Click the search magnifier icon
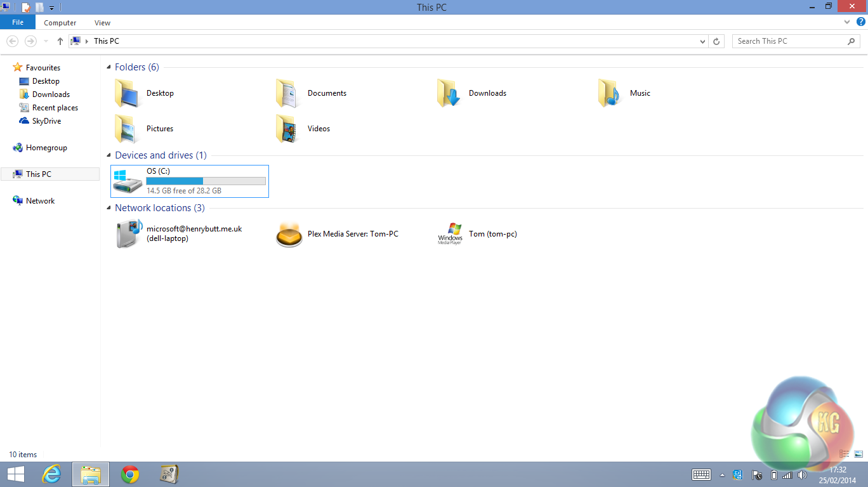This screenshot has height=487, width=868. click(852, 41)
